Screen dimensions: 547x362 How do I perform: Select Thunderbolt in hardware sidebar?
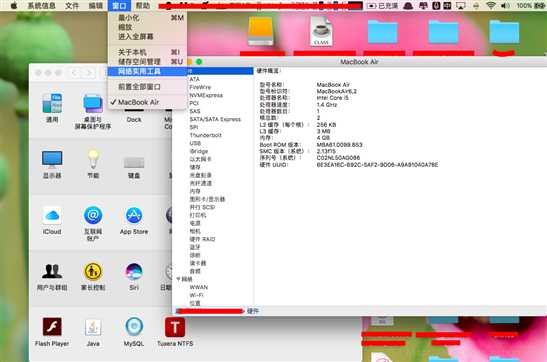205,135
